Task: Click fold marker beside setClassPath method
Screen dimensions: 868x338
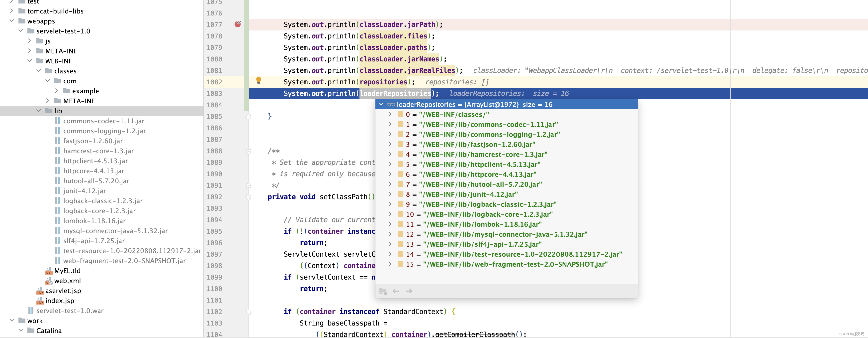Action: 249,197
